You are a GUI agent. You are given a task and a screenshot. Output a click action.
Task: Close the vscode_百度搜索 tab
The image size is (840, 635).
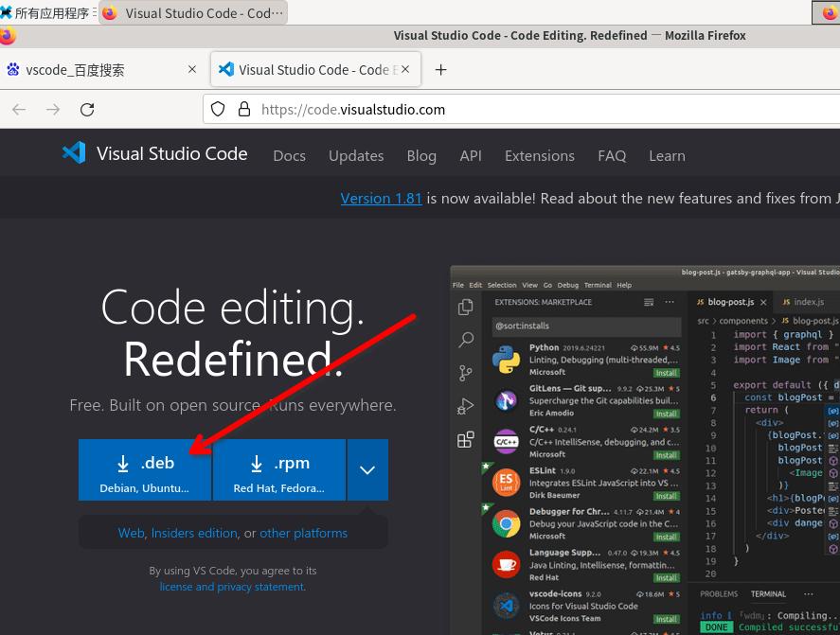coord(192,69)
